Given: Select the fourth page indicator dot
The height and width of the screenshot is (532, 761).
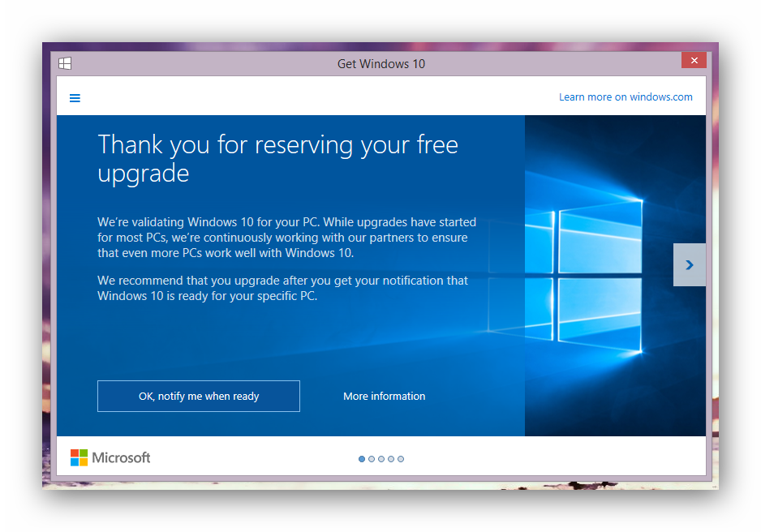Looking at the screenshot, I should 391,459.
